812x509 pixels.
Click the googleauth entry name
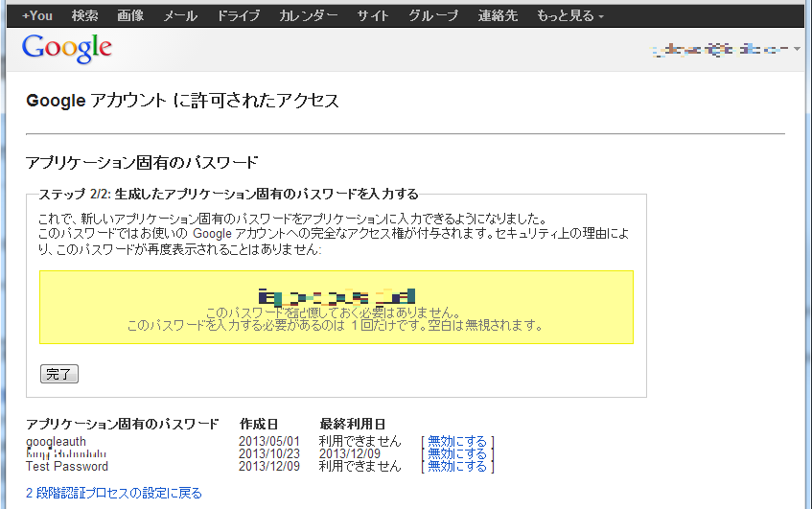click(x=56, y=441)
